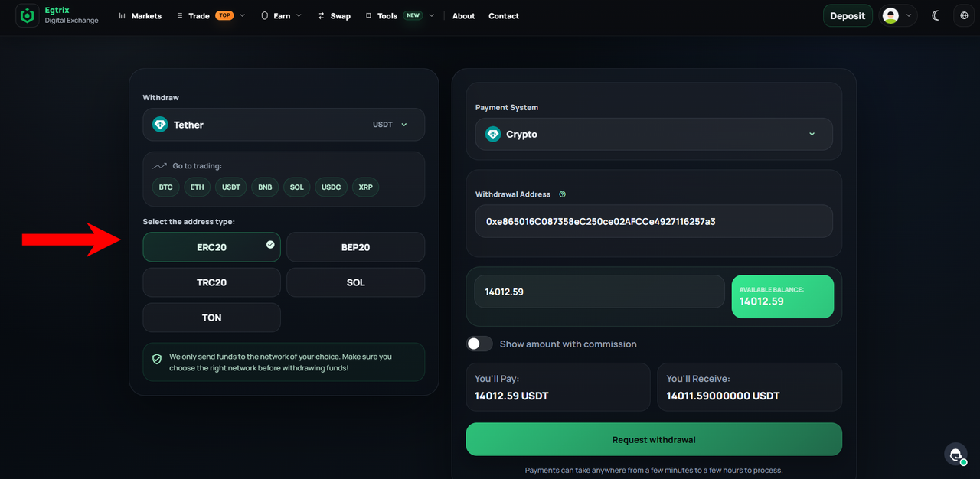Toggle dark mode moon icon

tap(936, 15)
